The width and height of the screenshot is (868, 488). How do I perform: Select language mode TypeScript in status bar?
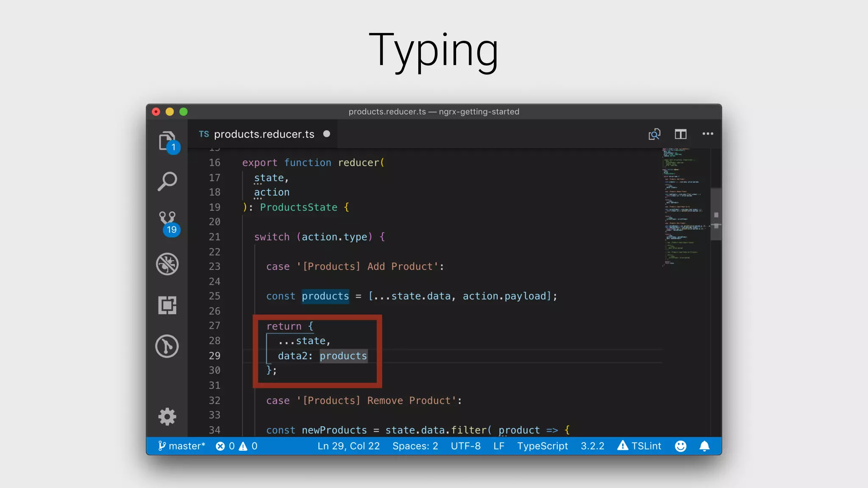(542, 446)
